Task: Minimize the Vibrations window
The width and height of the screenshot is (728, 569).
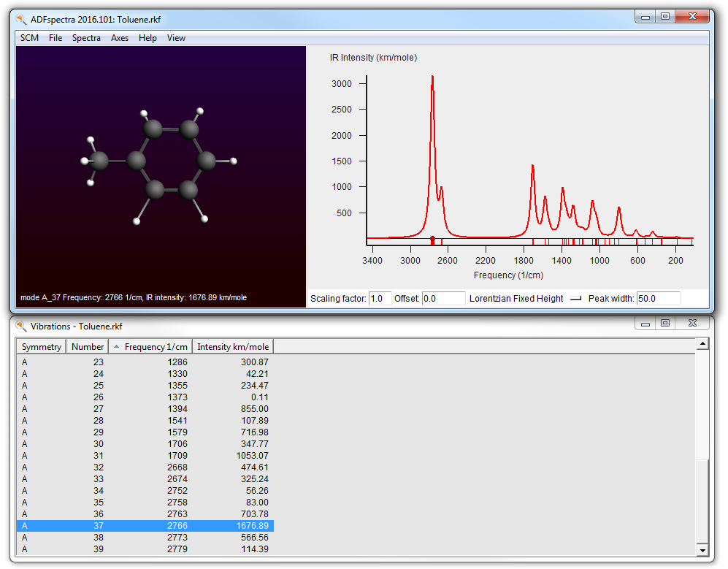Action: tap(645, 324)
